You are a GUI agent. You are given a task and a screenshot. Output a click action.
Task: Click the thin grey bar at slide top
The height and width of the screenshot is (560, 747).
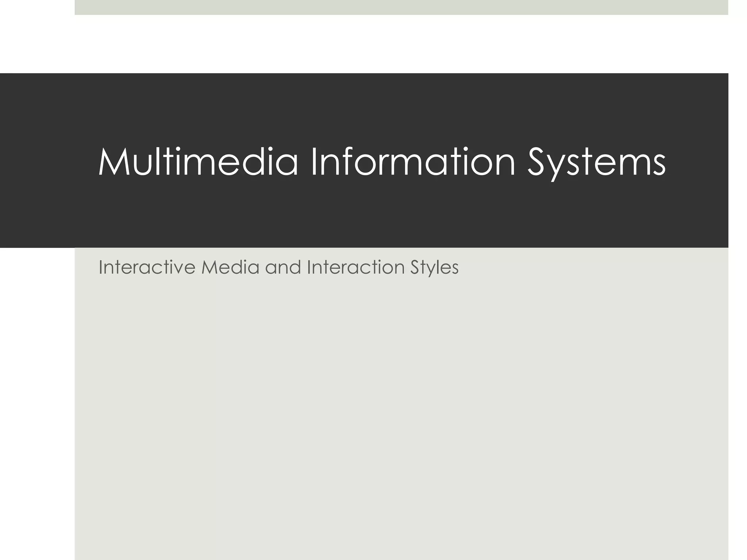pos(401,7)
